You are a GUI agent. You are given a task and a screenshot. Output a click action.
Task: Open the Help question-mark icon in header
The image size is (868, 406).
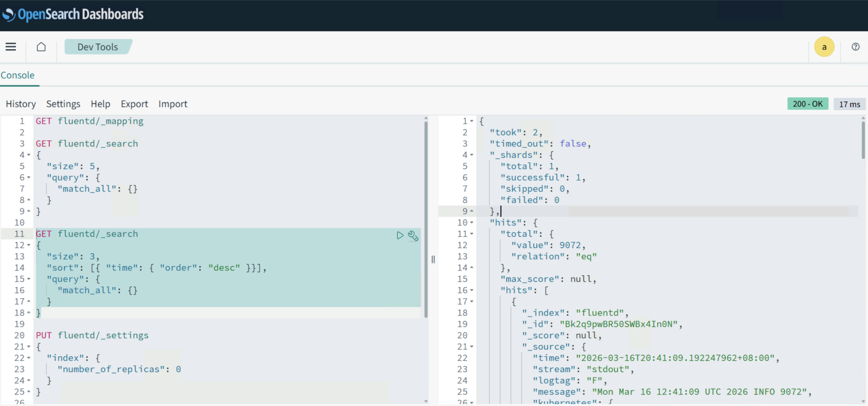point(855,47)
